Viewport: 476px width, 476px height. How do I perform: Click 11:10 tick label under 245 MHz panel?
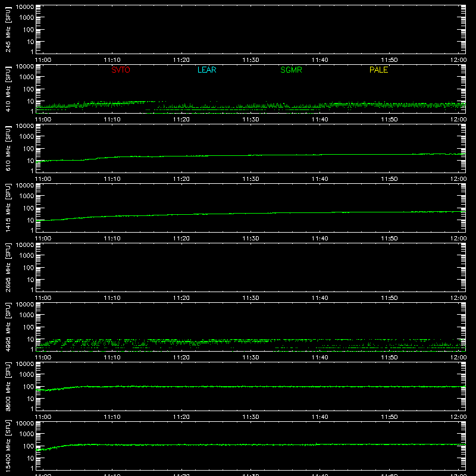click(x=112, y=60)
